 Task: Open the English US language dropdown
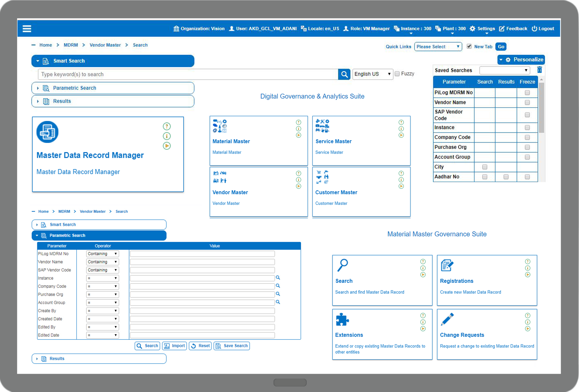[372, 74]
